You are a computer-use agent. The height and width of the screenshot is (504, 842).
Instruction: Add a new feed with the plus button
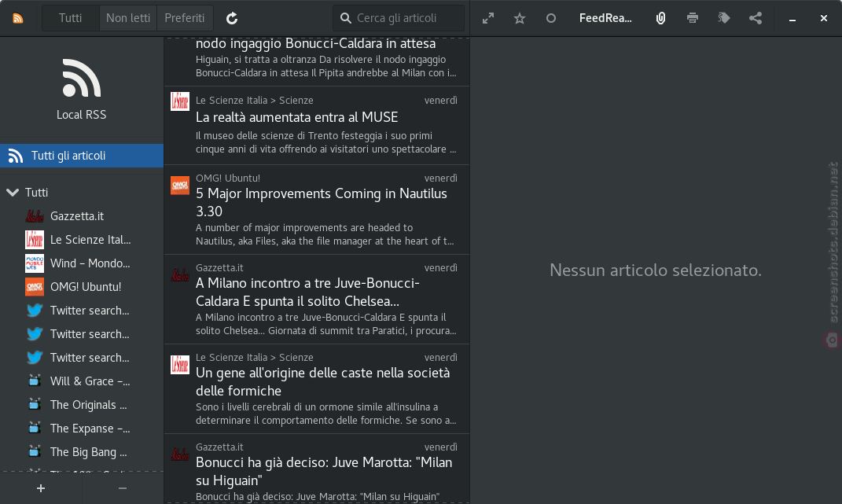[41, 488]
